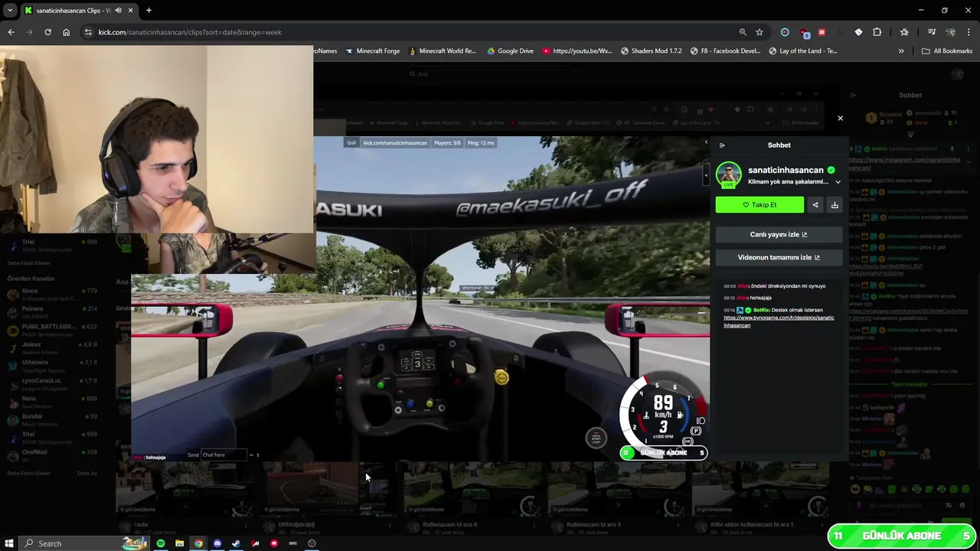Image resolution: width=980 pixels, height=551 pixels.
Task: Click Quit button in game overlay
Action: click(x=351, y=143)
